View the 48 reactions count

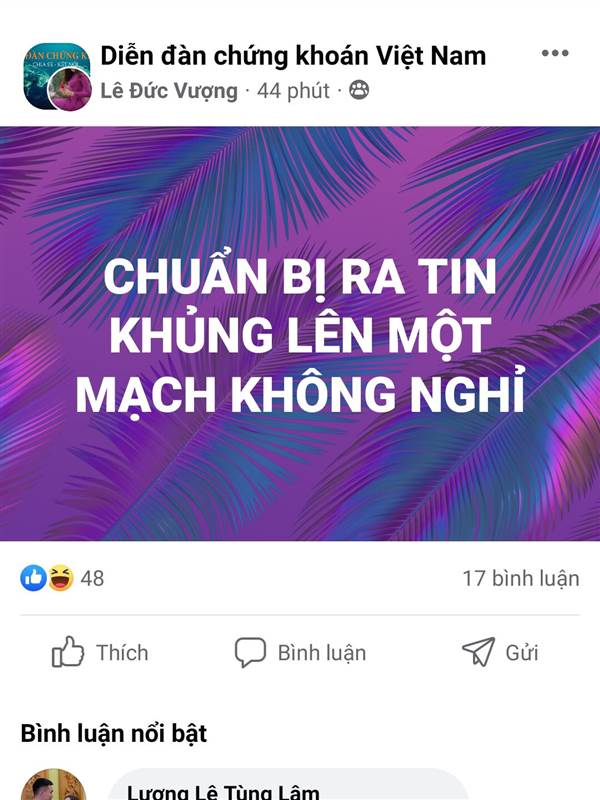click(x=92, y=579)
